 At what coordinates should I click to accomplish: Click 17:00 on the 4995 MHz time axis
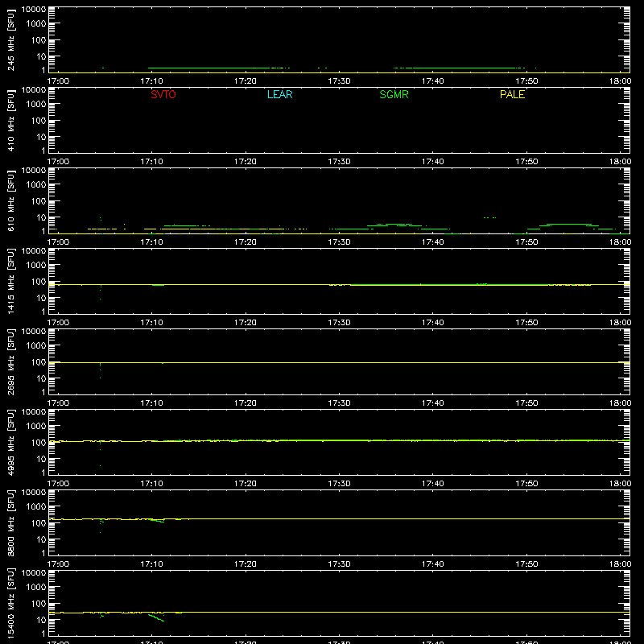pos(58,484)
